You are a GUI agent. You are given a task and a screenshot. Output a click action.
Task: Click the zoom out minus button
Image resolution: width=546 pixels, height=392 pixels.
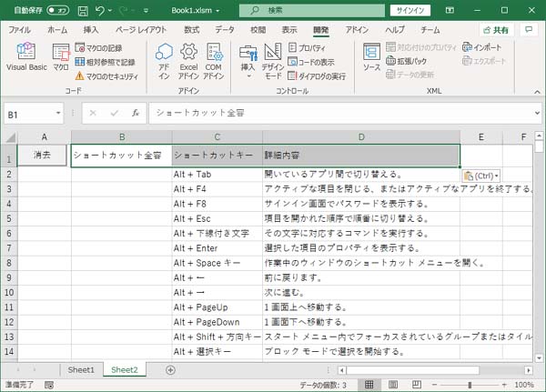[x=434, y=385]
